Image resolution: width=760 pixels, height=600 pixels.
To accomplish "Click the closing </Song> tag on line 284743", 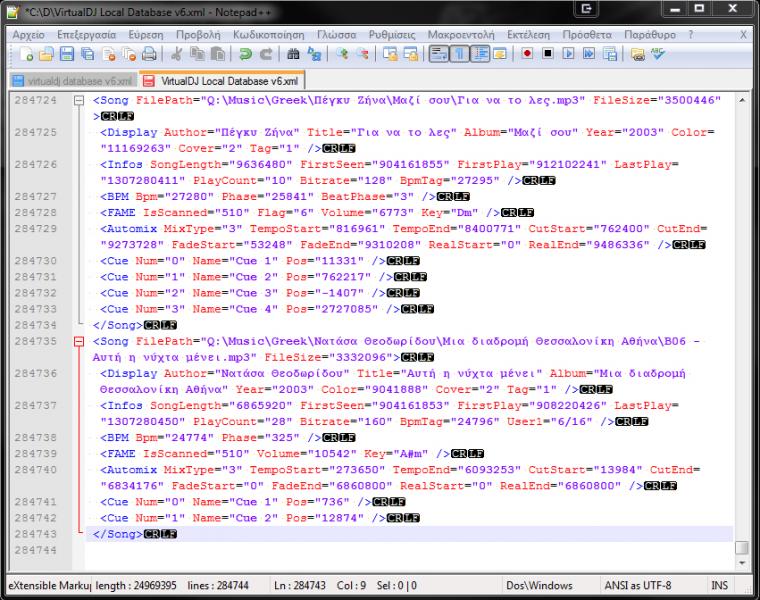I will pyautogui.click(x=117, y=534).
